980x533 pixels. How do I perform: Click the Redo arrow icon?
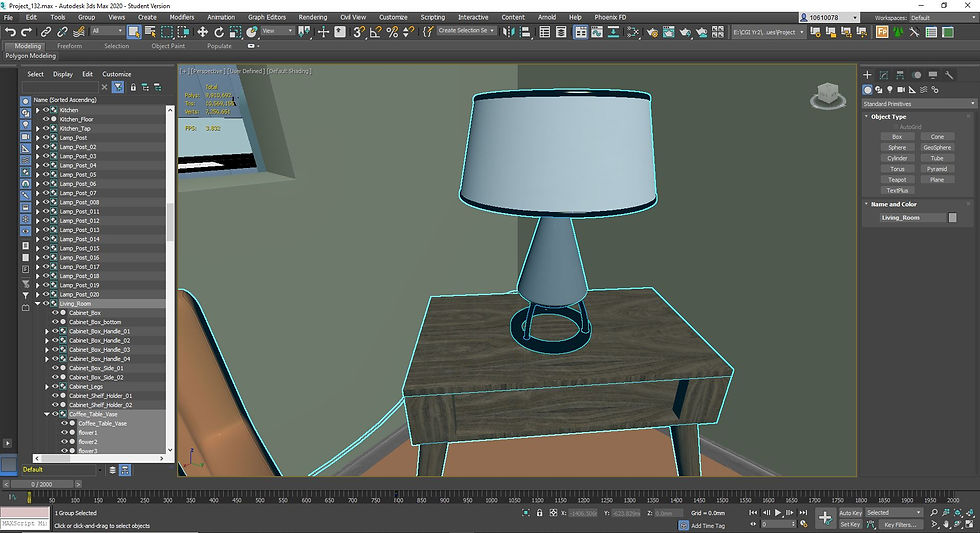(x=26, y=31)
